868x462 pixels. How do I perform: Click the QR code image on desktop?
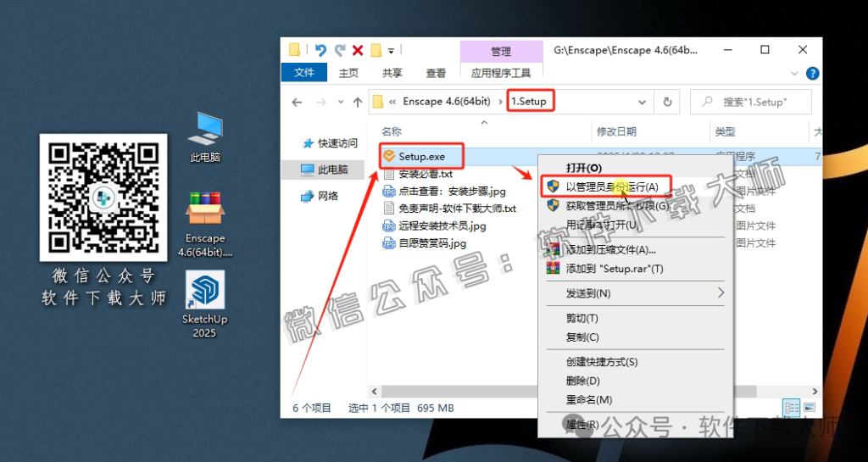[x=103, y=198]
